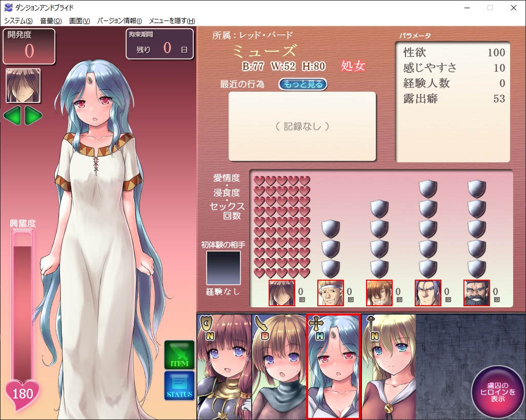
Task: Click the top shield above the bearded man
Action: coord(476,189)
